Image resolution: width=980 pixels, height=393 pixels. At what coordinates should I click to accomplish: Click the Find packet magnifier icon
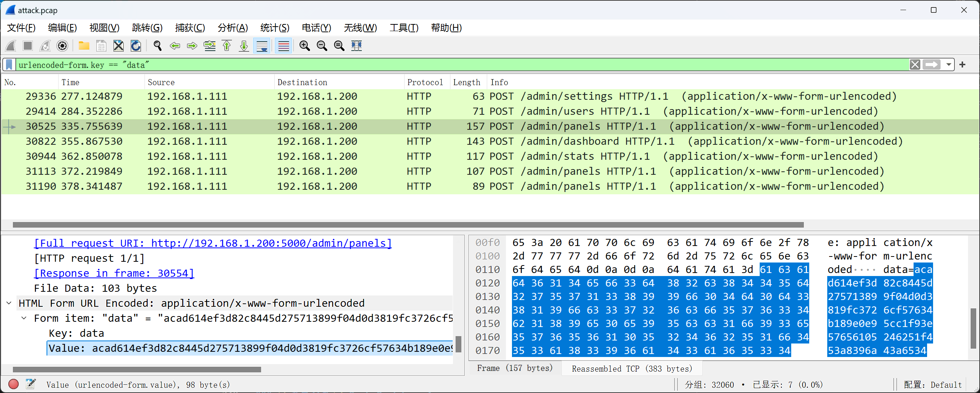[x=157, y=46]
